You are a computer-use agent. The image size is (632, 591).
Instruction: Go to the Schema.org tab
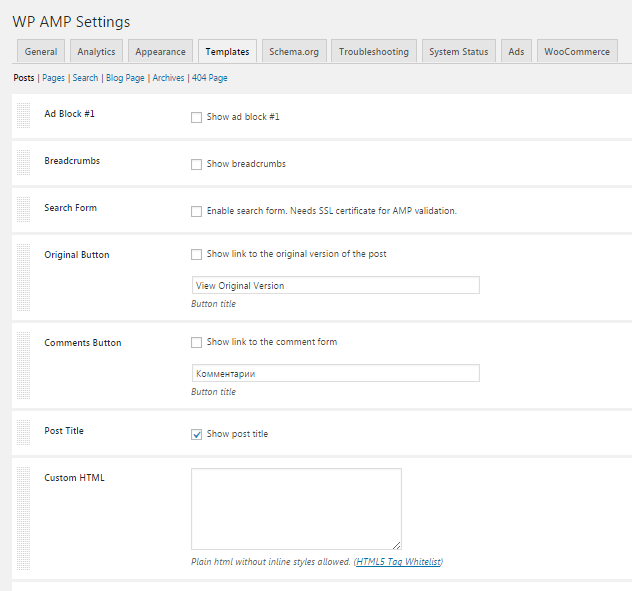point(294,51)
